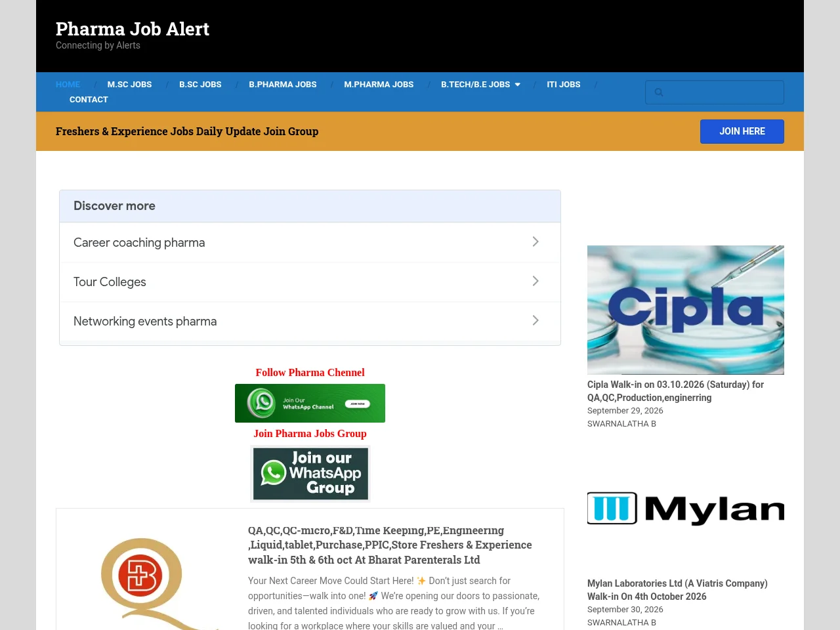Open the B.TECH/B.E JOBS dropdown caret
Viewport: 840px width, 630px height.
(x=517, y=85)
